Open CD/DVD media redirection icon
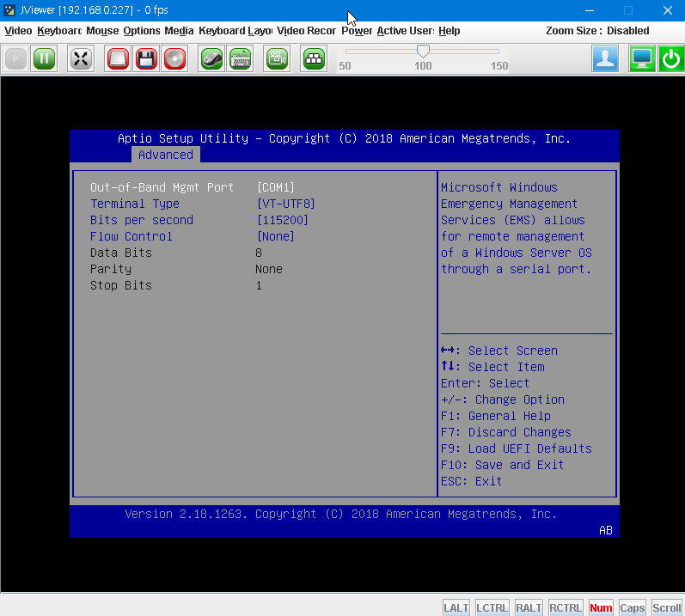Image resolution: width=685 pixels, height=616 pixels. tap(174, 58)
